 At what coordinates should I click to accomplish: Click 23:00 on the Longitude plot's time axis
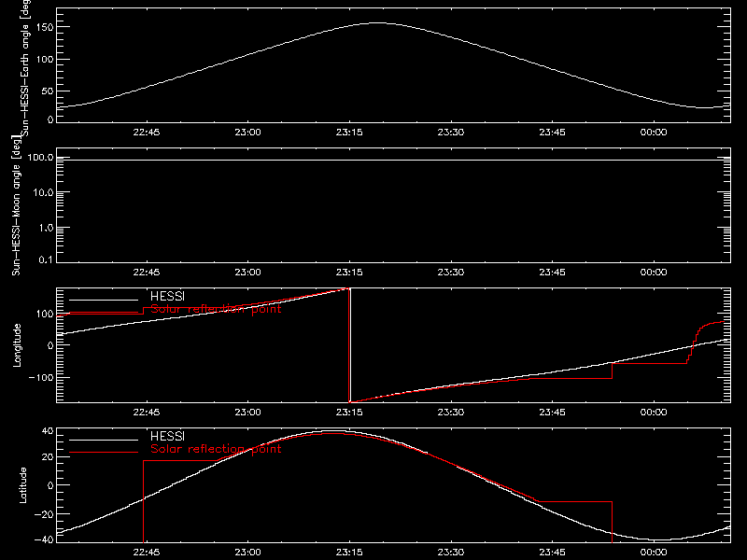pos(247,412)
